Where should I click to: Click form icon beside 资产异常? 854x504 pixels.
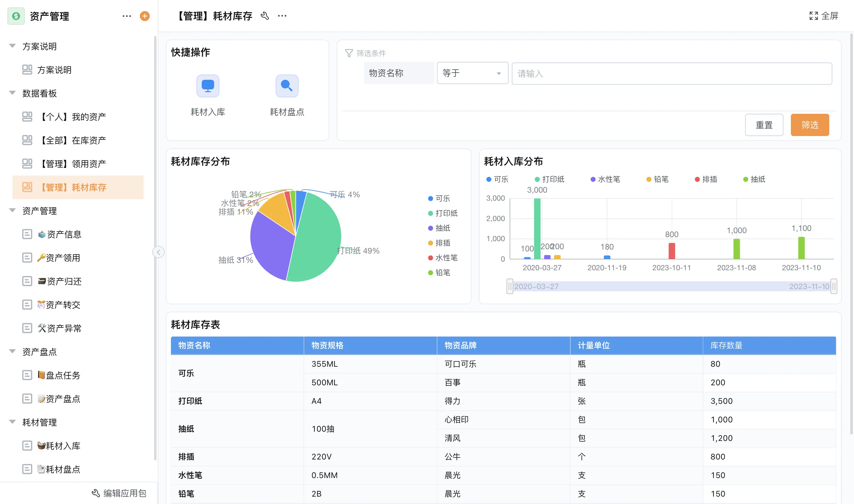tap(27, 328)
